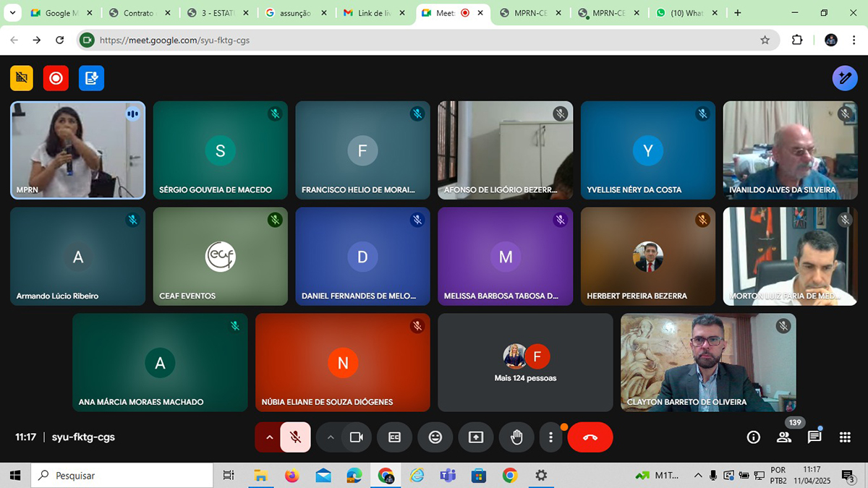Open the meeting details info icon
The height and width of the screenshot is (488, 868).
pos(753,437)
